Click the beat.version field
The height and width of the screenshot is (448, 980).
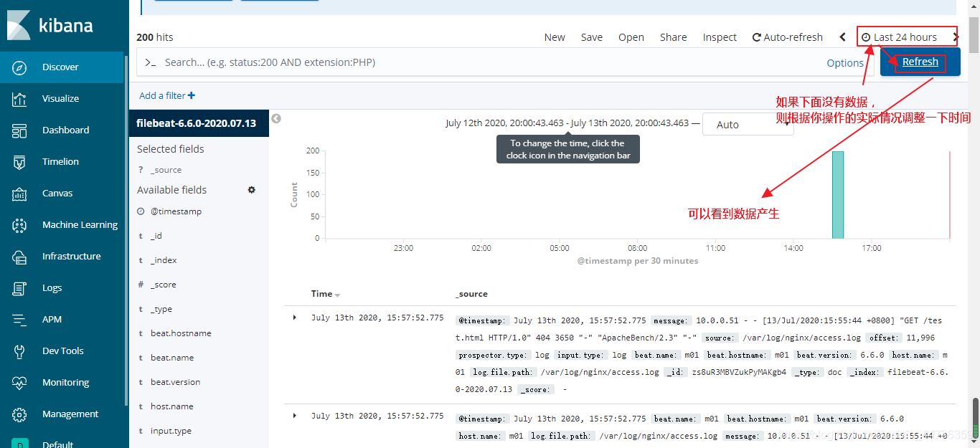click(x=175, y=382)
